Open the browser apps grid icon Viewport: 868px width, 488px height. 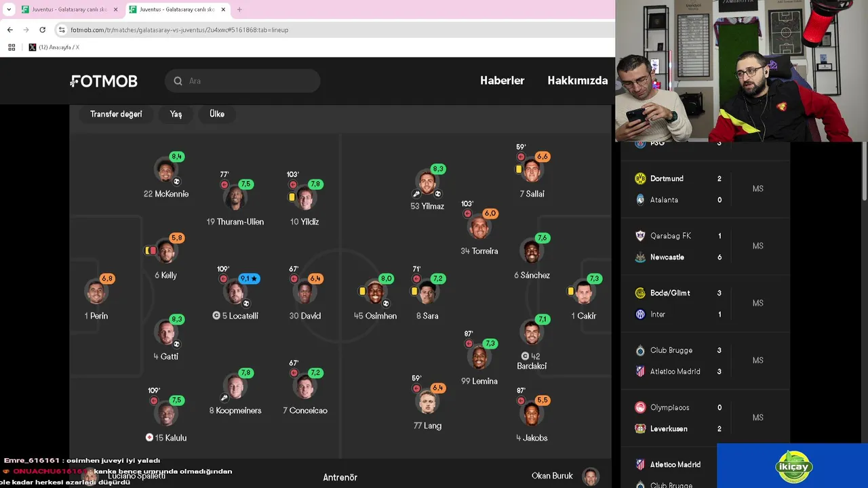coord(12,47)
